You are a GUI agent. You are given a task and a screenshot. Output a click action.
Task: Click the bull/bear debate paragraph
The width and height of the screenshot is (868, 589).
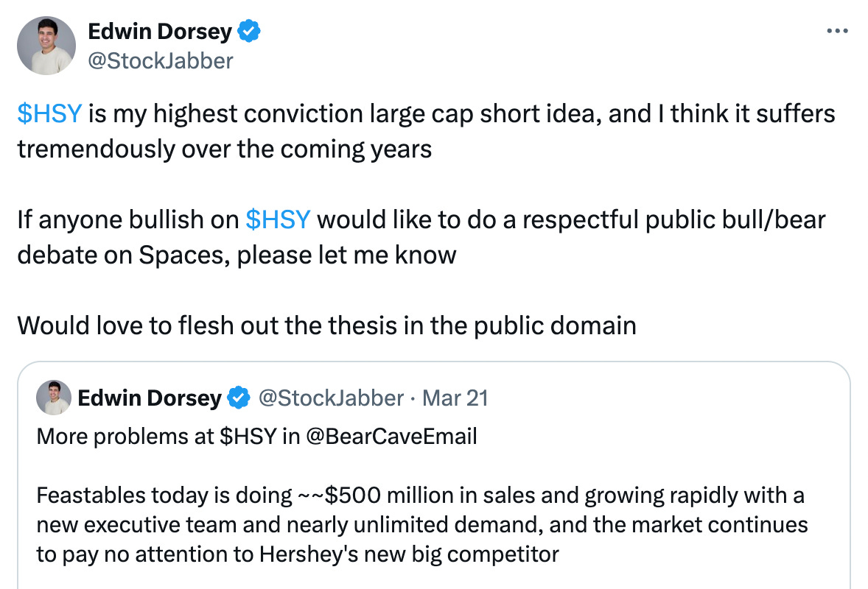pos(420,236)
